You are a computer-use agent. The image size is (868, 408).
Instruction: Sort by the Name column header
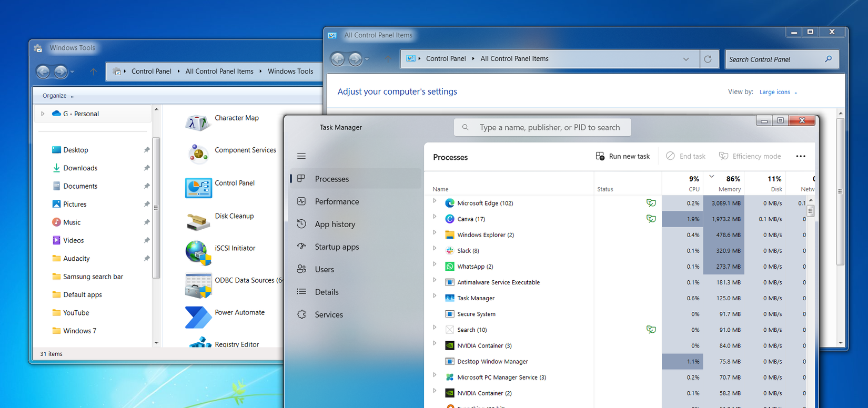[509, 183]
